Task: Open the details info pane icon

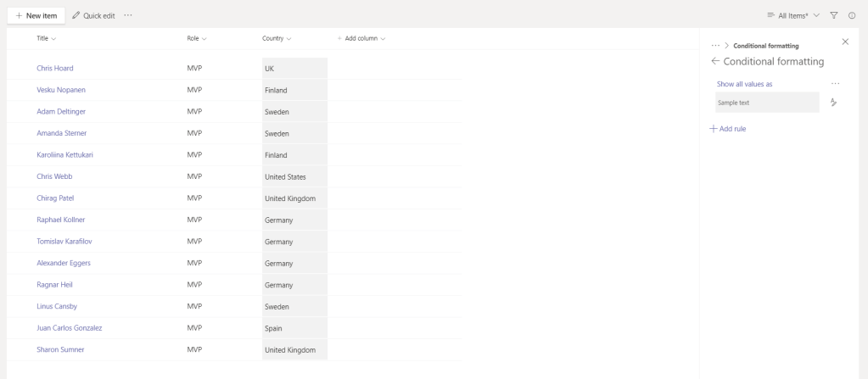Action: pyautogui.click(x=852, y=16)
